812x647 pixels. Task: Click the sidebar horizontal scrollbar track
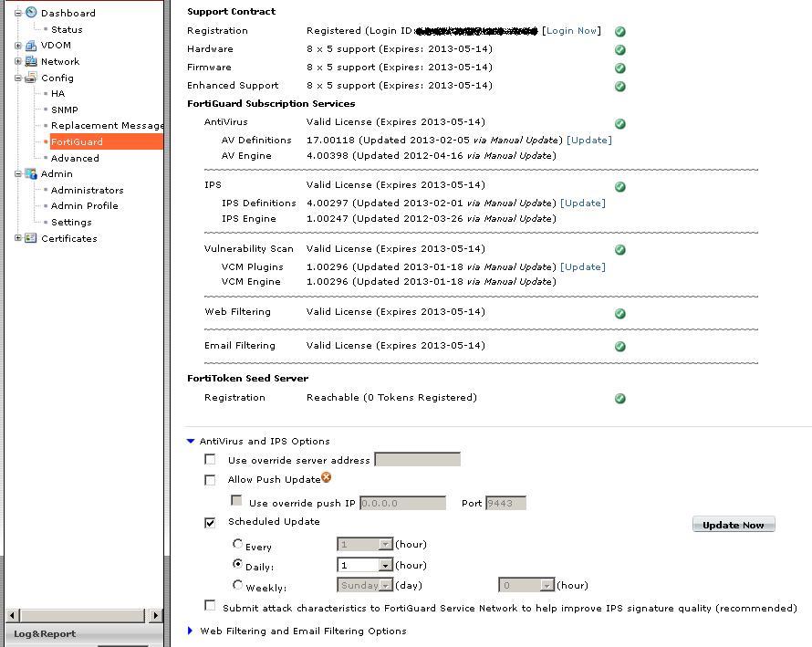tap(83, 615)
